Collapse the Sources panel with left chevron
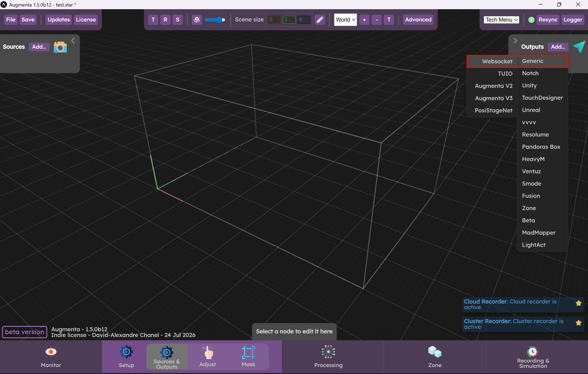Image resolution: width=588 pixels, height=374 pixels. click(73, 40)
